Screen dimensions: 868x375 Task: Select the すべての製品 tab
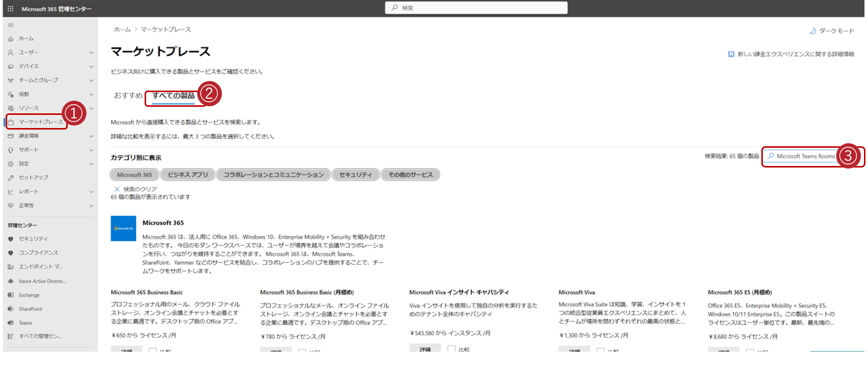coord(173,96)
